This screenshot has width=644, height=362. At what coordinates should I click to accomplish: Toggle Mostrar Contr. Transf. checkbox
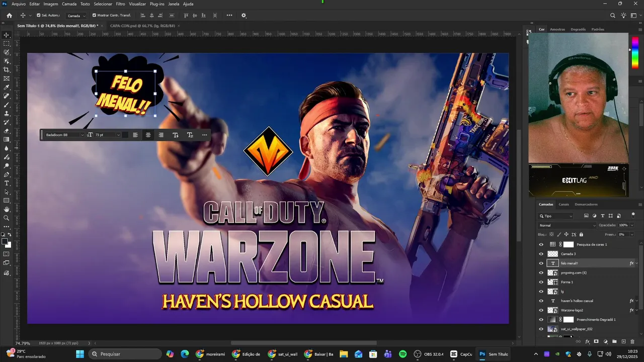pyautogui.click(x=94, y=16)
